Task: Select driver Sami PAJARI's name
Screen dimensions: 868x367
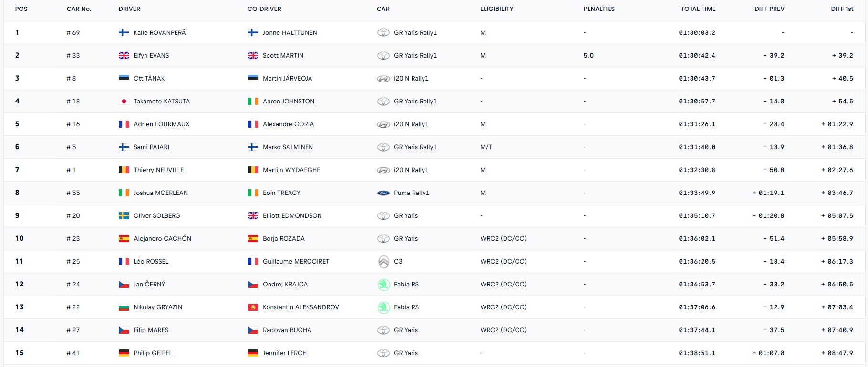Action: click(151, 147)
